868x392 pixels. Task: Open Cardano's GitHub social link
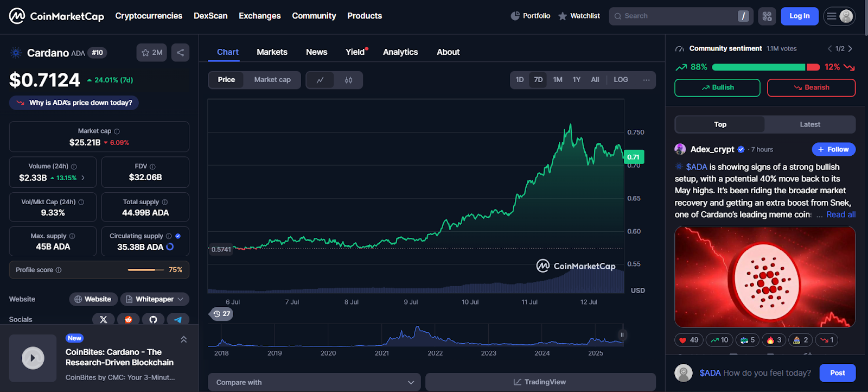click(154, 319)
